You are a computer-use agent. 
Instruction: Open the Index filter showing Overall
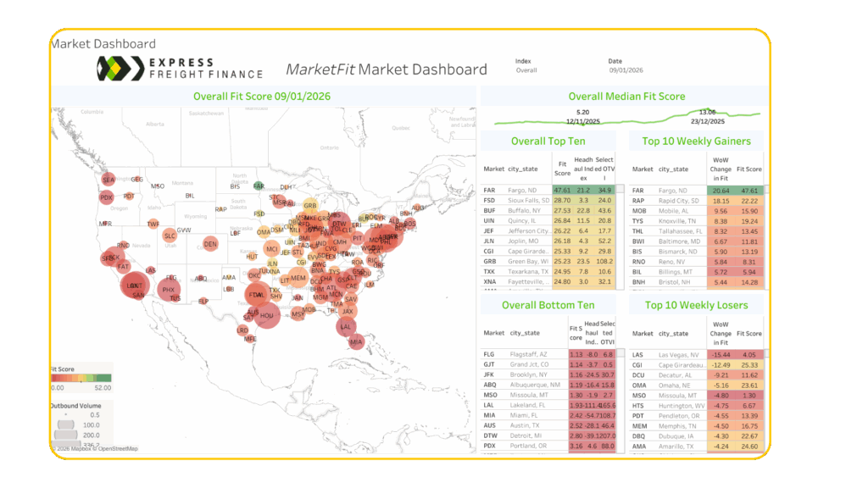[526, 70]
